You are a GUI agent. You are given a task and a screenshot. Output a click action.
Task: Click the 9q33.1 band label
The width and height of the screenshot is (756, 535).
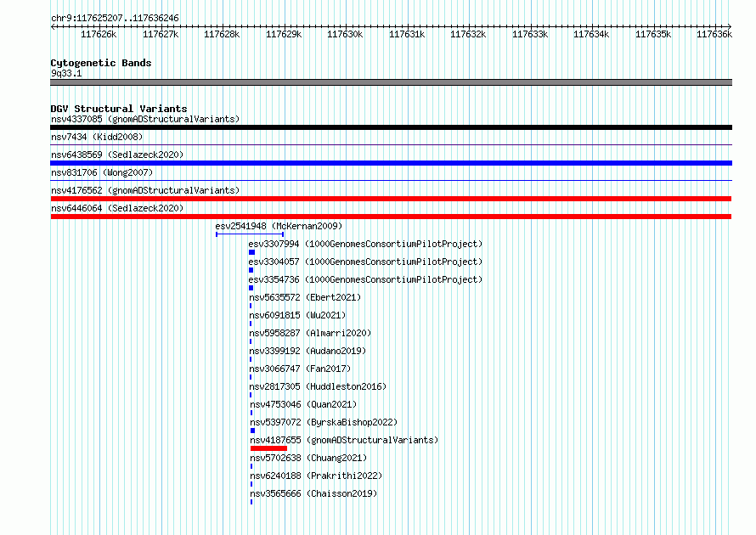[66, 73]
